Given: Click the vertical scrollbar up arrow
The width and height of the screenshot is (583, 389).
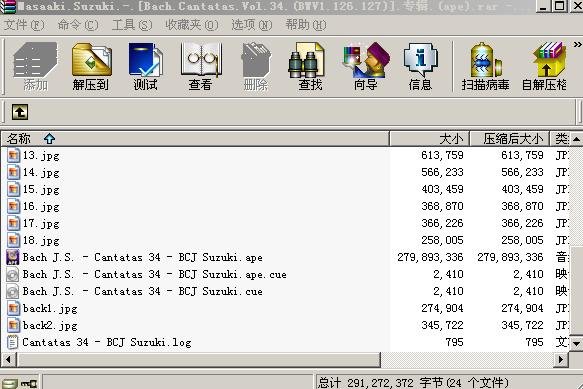Looking at the screenshot, I should [576, 139].
